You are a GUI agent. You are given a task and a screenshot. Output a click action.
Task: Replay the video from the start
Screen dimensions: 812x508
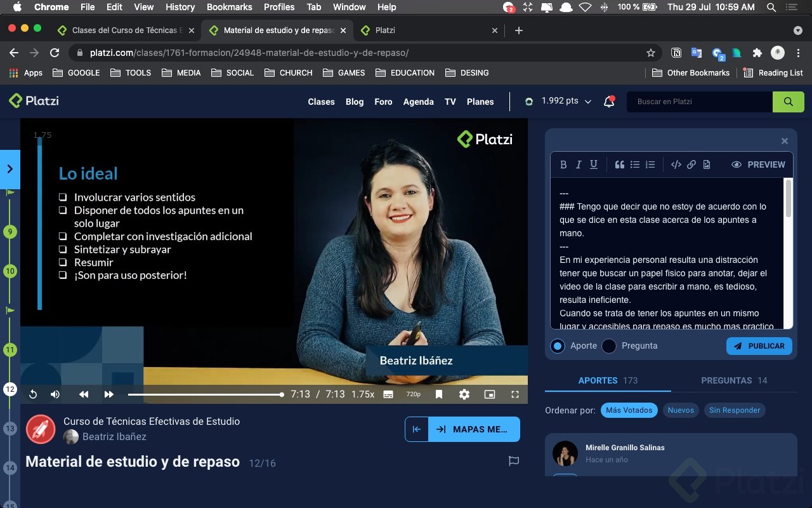[x=33, y=394]
